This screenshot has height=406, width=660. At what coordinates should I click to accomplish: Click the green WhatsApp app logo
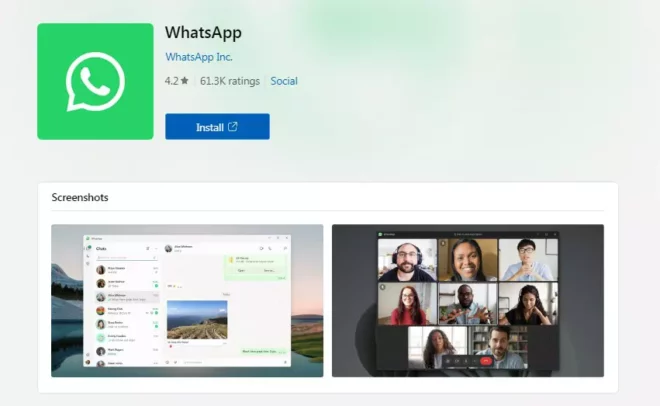click(95, 81)
